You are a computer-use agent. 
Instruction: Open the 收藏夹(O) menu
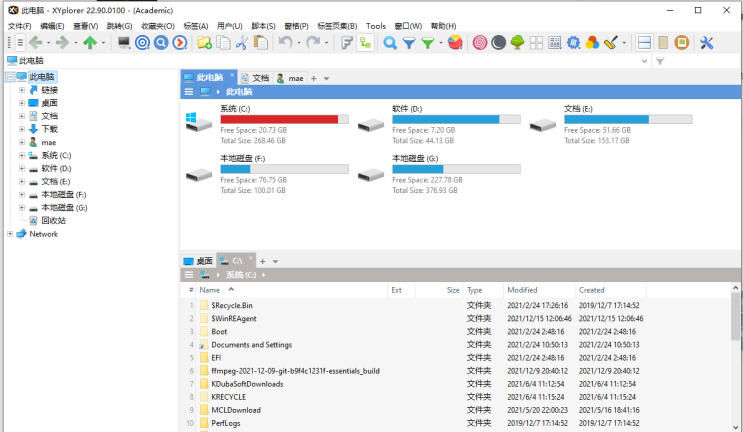(158, 26)
